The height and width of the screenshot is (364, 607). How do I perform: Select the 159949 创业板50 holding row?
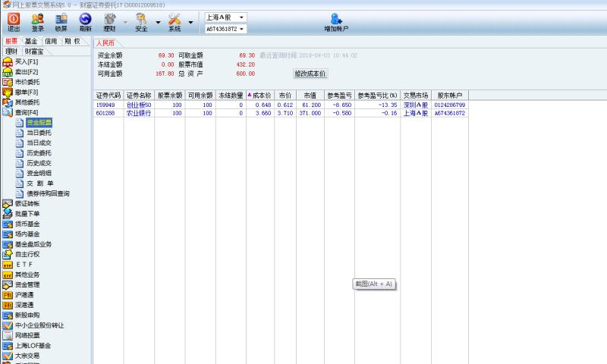(281, 105)
